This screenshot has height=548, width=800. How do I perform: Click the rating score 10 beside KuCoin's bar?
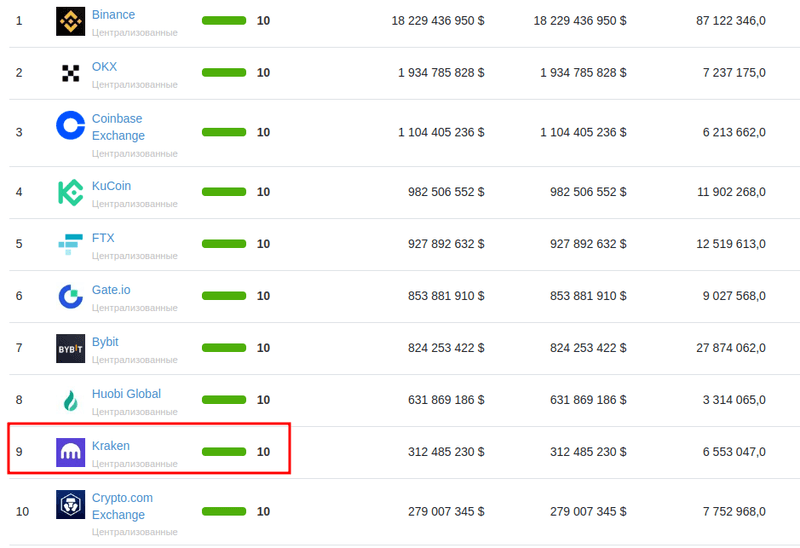click(263, 192)
